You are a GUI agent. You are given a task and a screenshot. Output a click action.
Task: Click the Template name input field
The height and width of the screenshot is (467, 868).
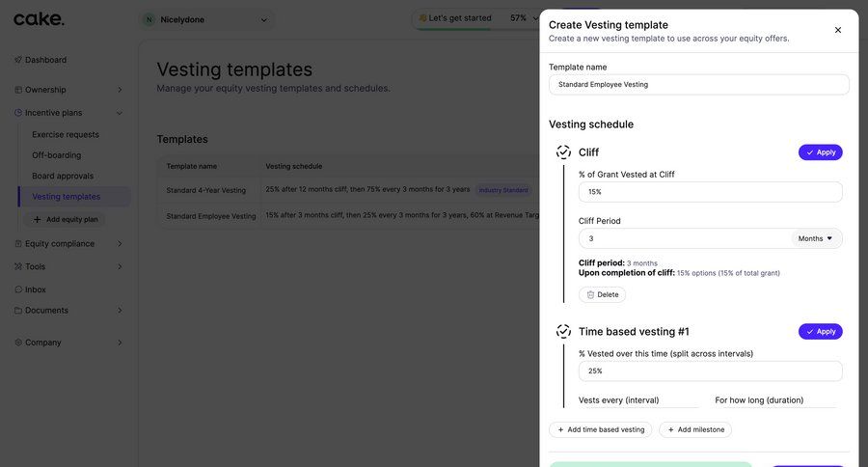point(698,85)
